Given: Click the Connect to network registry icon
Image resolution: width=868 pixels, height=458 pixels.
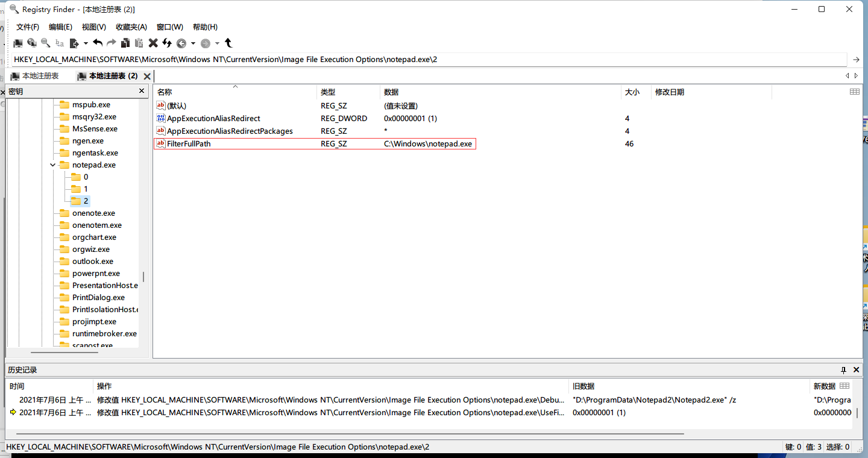Looking at the screenshot, I should click(32, 43).
